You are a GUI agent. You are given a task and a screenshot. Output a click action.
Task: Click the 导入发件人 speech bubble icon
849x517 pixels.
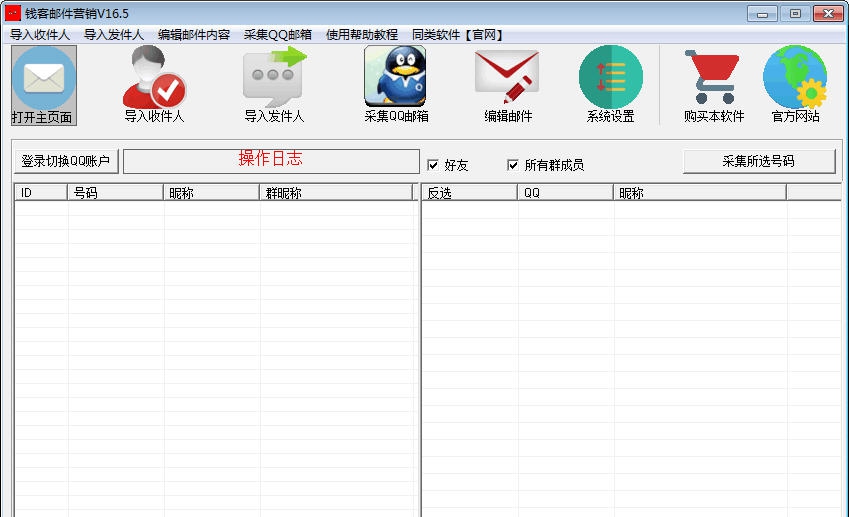tap(275, 84)
